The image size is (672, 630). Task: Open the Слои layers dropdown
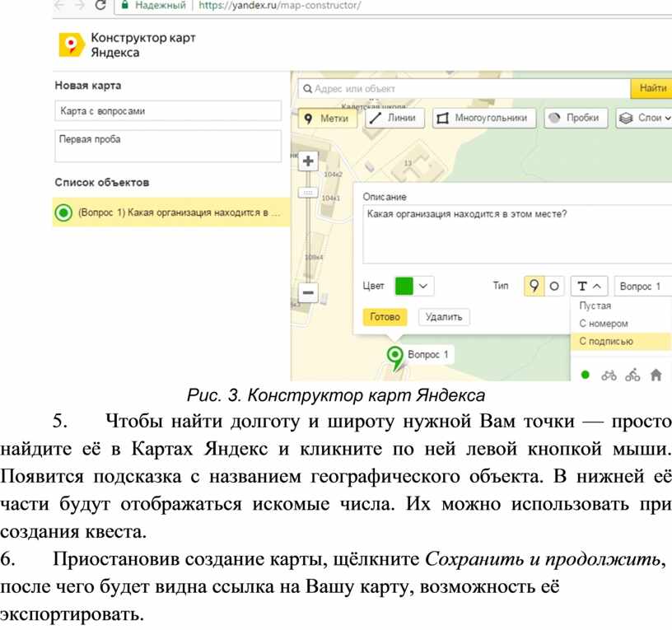(x=645, y=118)
